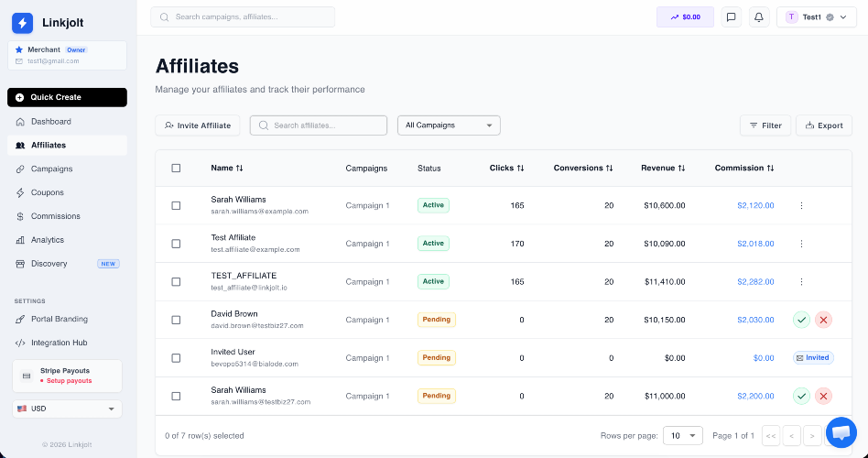Approve David Brown with green checkmark
868x458 pixels.
[801, 320]
